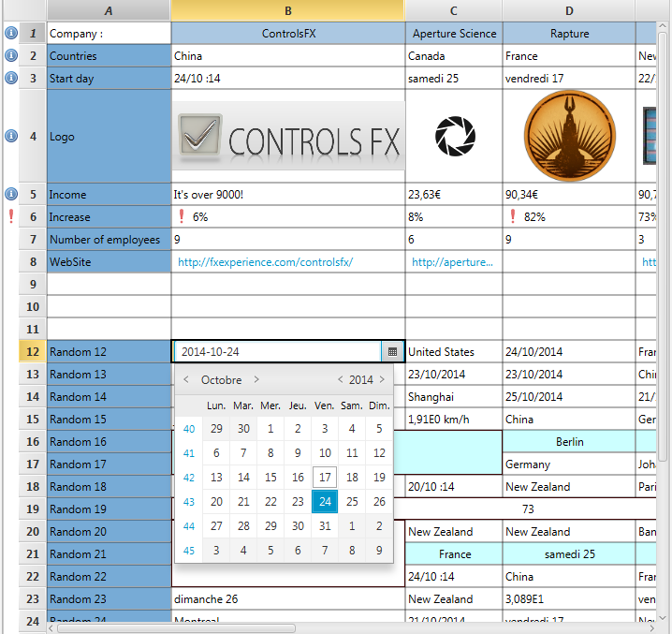Select row header 16

pos(33,441)
